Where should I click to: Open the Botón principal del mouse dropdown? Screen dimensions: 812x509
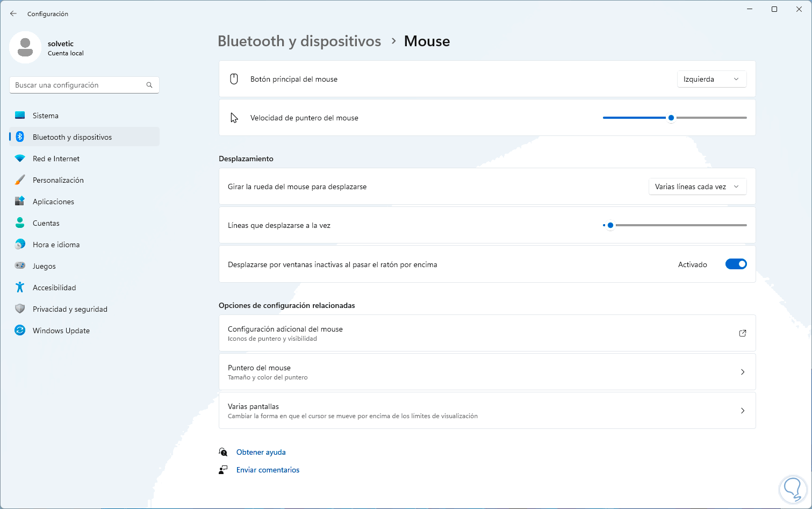(711, 80)
